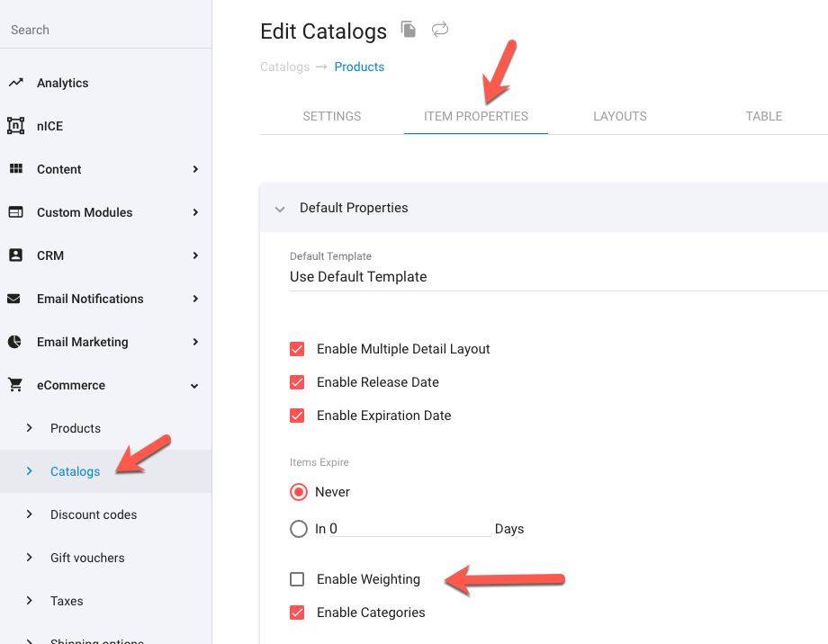Open Products under eCommerce
The width and height of the screenshot is (828, 644).
click(x=75, y=428)
